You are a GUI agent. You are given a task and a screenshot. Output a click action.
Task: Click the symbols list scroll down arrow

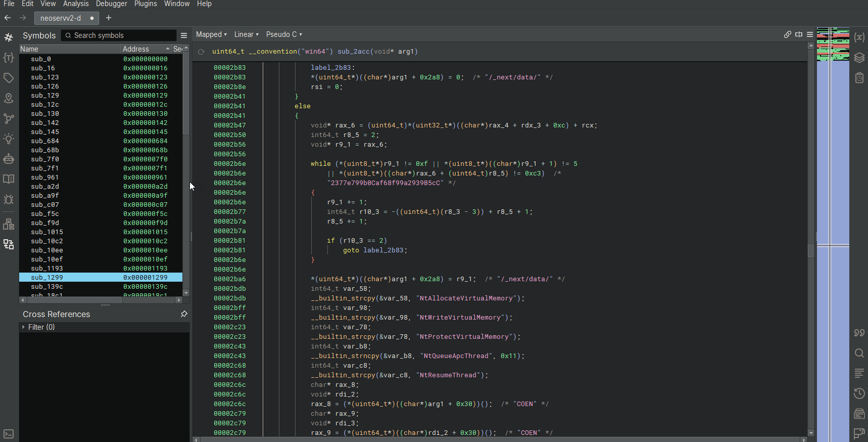pyautogui.click(x=186, y=293)
